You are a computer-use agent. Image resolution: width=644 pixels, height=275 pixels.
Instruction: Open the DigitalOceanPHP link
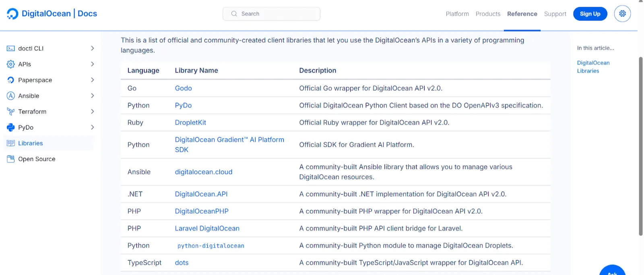202,211
